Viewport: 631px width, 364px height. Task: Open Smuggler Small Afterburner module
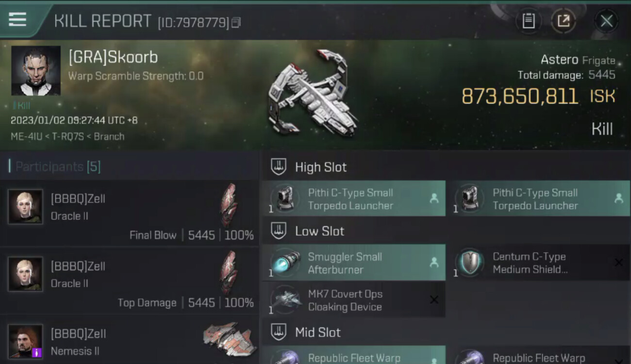point(354,263)
